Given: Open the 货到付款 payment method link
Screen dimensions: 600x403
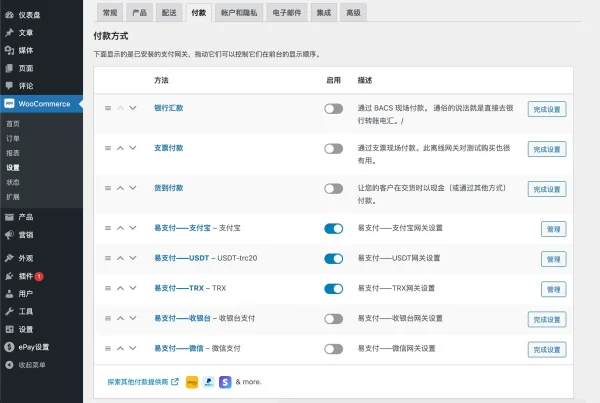Looking at the screenshot, I should [x=169, y=188].
